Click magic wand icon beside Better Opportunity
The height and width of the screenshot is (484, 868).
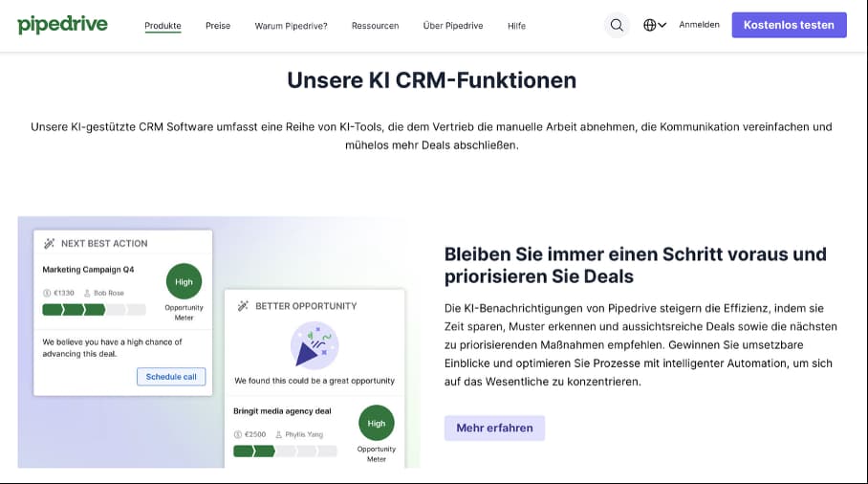[x=243, y=306]
